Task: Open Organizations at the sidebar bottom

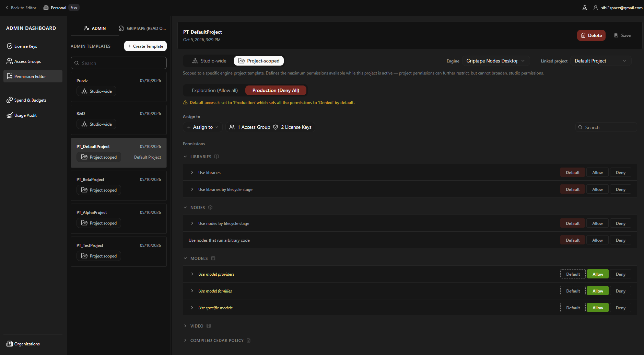Action: click(33, 344)
